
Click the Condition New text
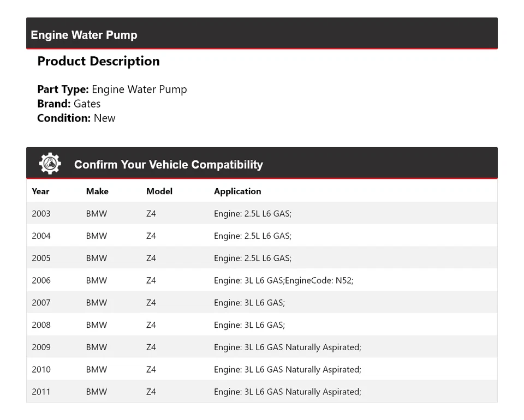tap(76, 118)
